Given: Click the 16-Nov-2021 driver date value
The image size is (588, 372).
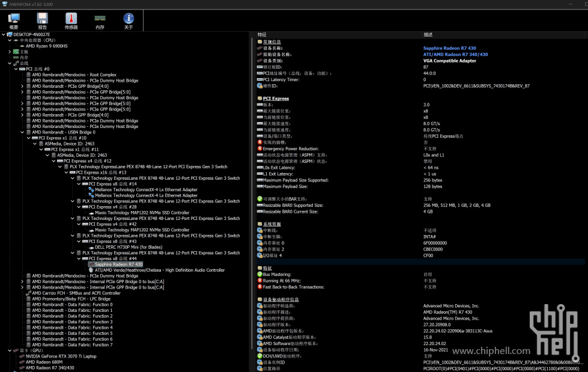Looking at the screenshot, I should click(x=435, y=350).
